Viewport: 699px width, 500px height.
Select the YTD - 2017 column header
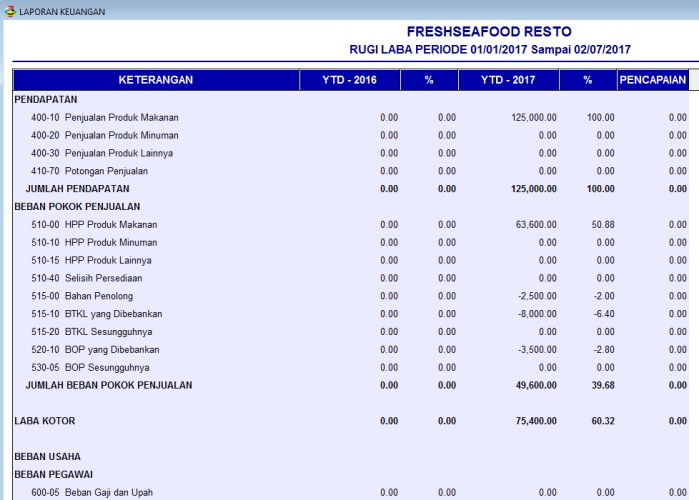508,80
